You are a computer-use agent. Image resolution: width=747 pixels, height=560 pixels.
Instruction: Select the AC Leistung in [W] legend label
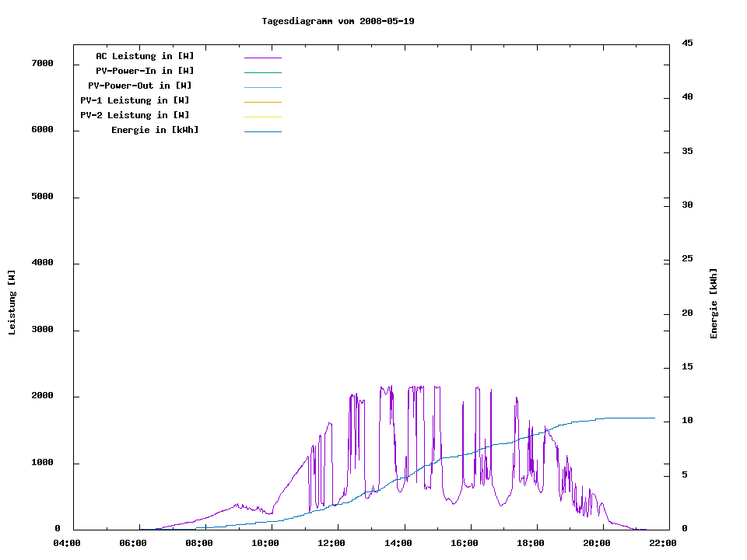tap(145, 56)
